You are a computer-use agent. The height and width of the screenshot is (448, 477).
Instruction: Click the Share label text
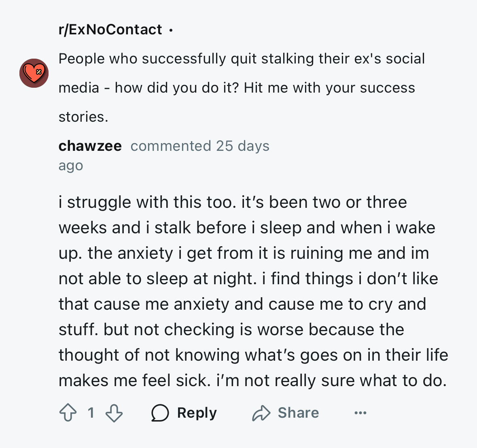tap(299, 413)
